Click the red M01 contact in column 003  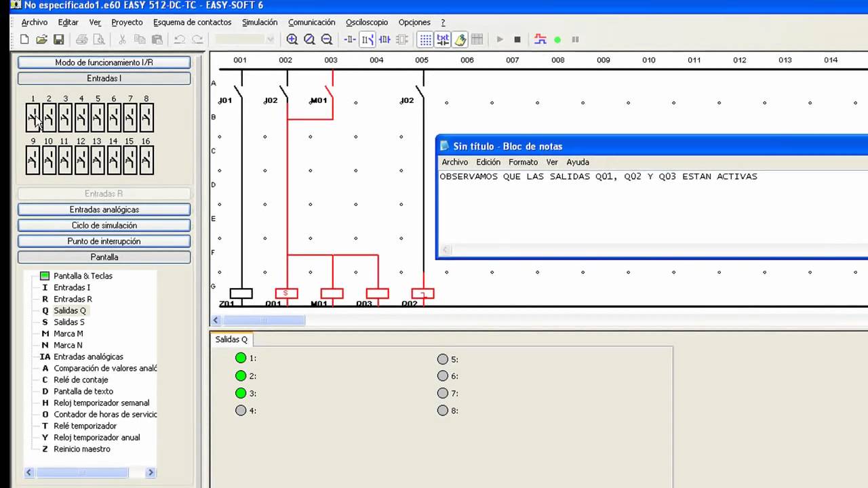pyautogui.click(x=328, y=95)
